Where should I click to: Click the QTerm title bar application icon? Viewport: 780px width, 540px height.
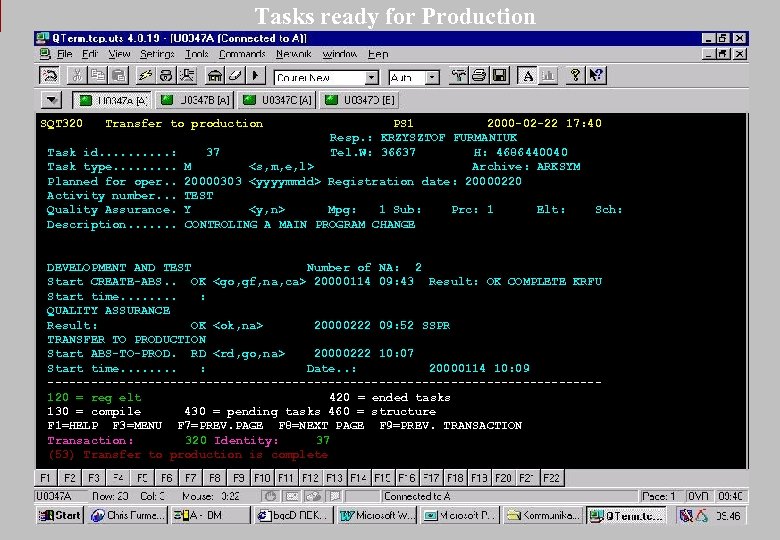(x=43, y=38)
